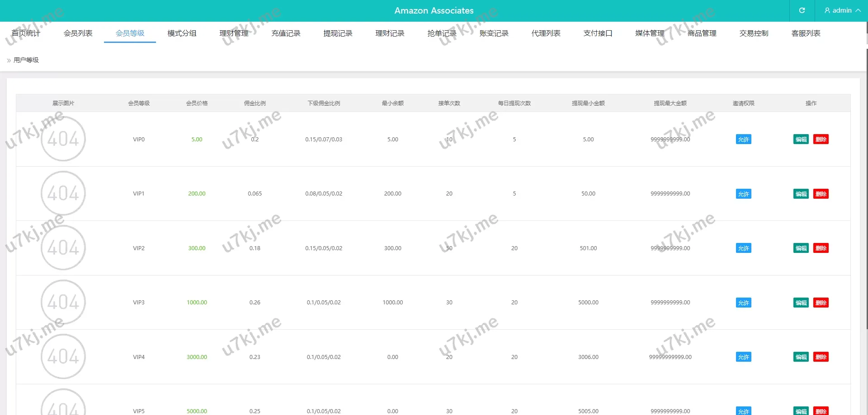Viewport: 868px width, 415px height.
Task: Go to the 提现记录 tab
Action: [x=338, y=33]
